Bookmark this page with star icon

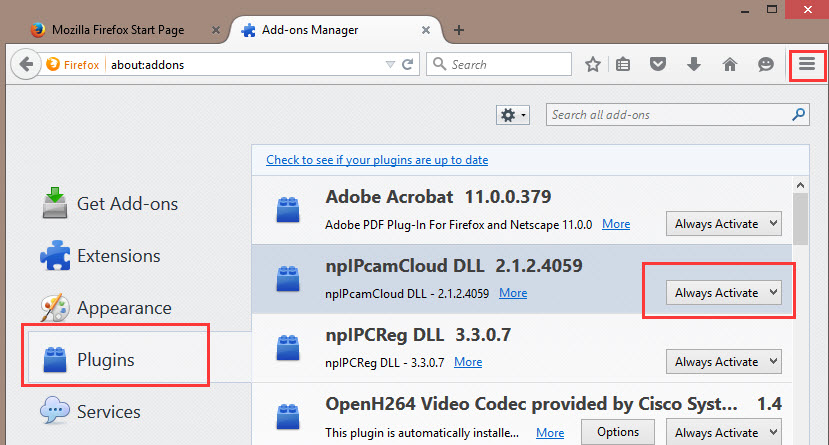(593, 65)
